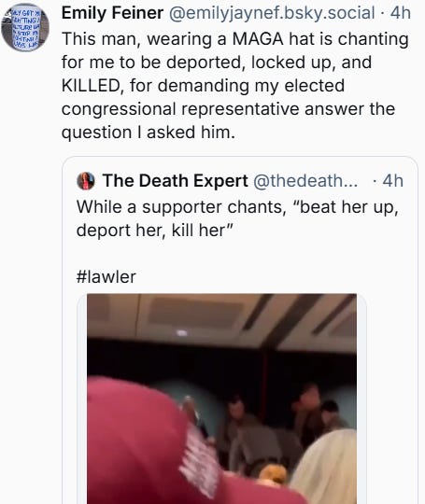
Task: Click The Death Expert's small avatar
Action: point(86,181)
